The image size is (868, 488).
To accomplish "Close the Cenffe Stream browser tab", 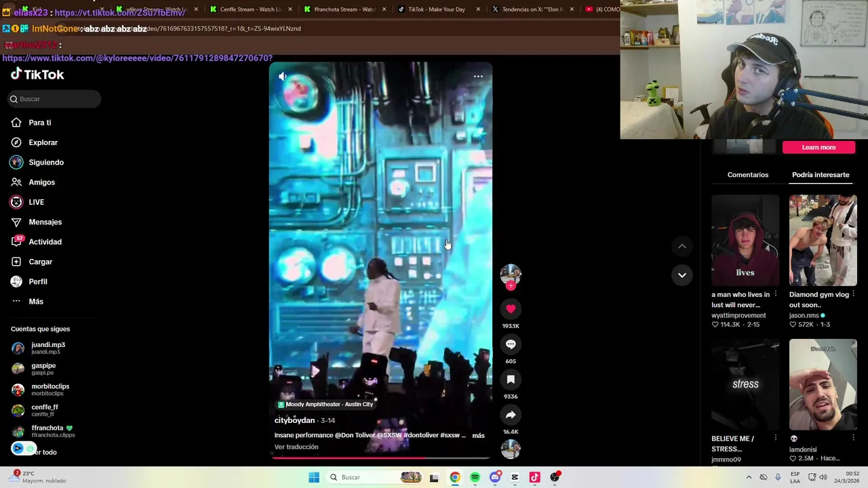I will coord(290,9).
